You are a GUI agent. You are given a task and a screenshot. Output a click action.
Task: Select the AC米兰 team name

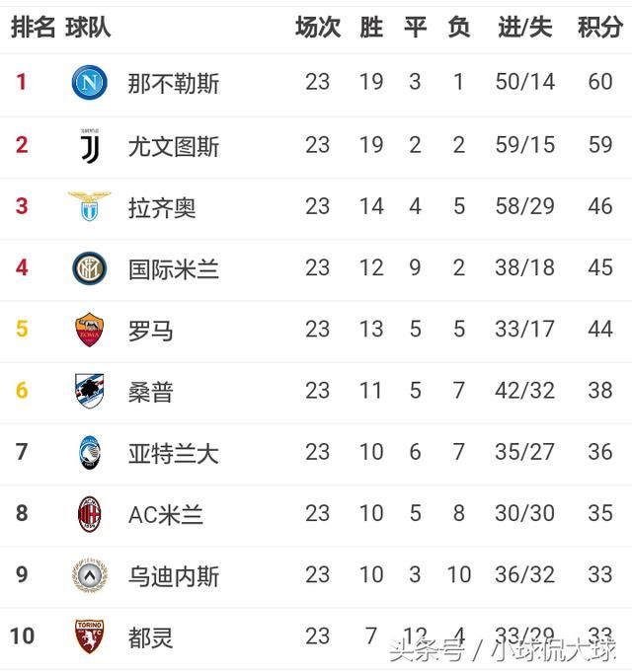[166, 515]
